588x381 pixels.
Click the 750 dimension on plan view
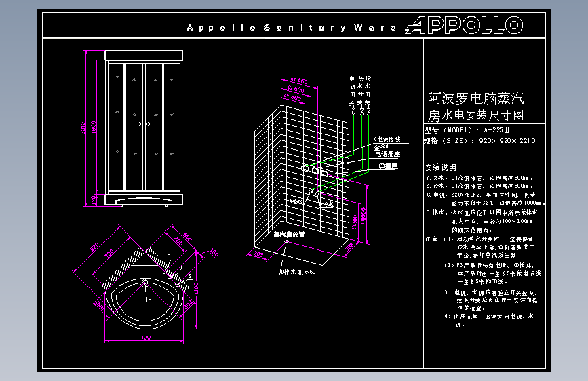click(109, 254)
